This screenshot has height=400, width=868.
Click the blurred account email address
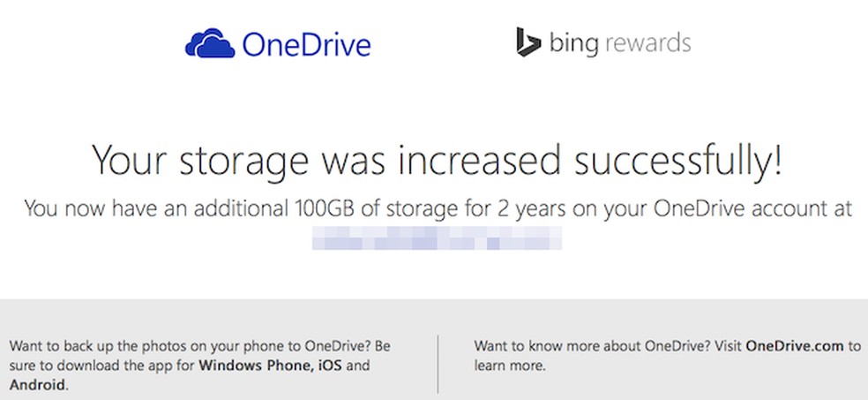point(438,240)
